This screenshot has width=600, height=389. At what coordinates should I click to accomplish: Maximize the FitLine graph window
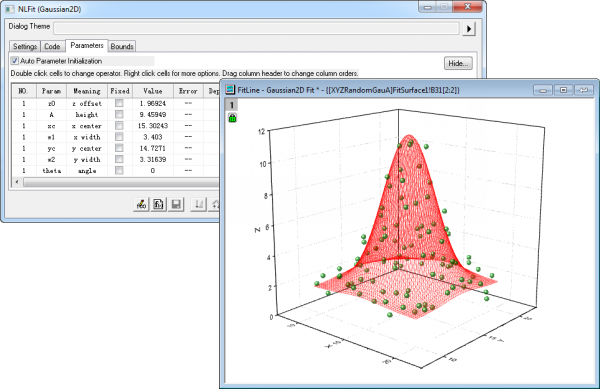[x=563, y=90]
